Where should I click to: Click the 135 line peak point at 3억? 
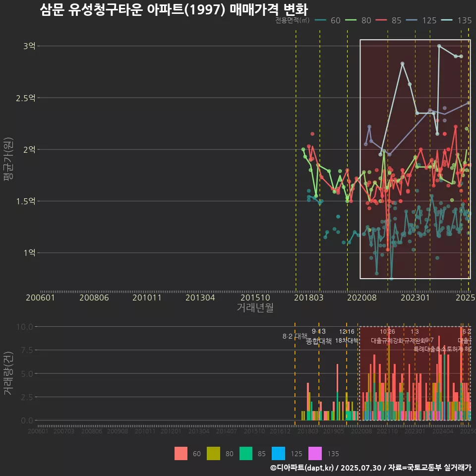pos(439,46)
